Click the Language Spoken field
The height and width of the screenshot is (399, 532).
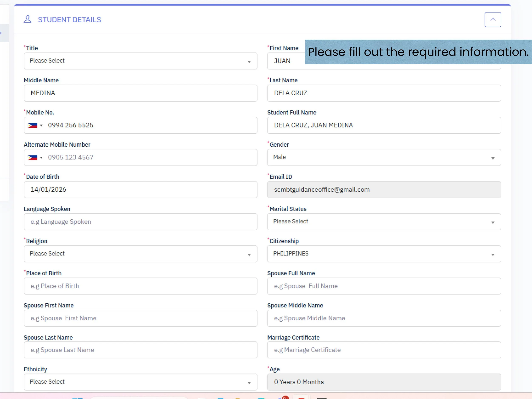pos(140,222)
